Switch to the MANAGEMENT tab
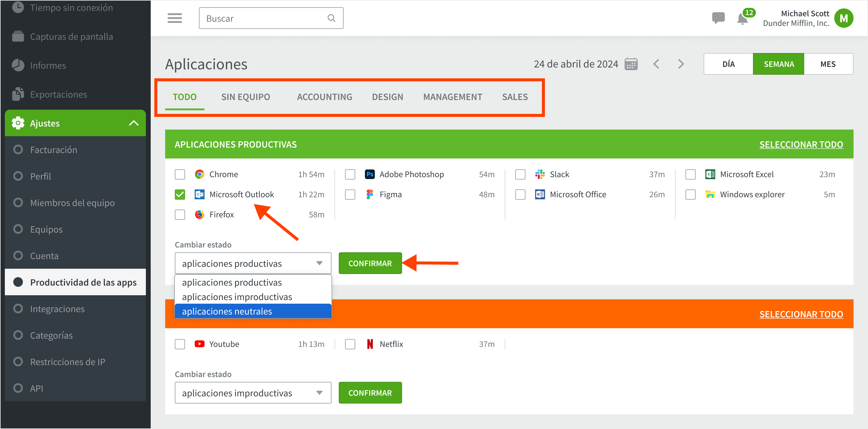 point(452,97)
